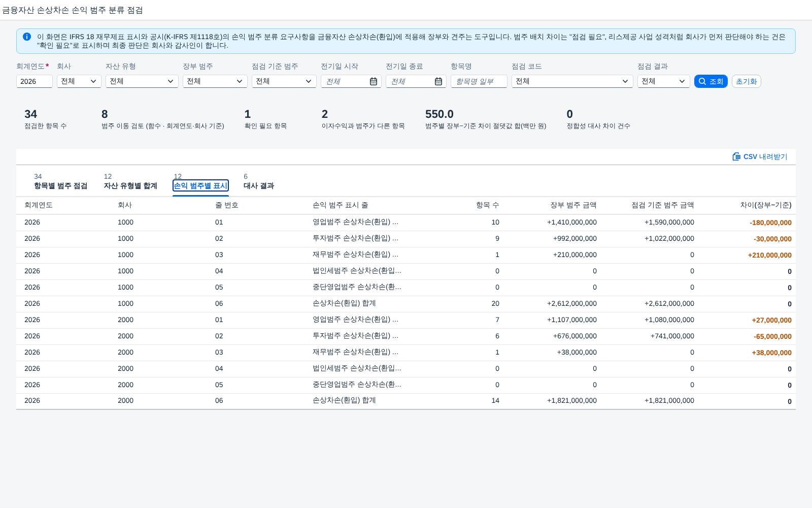
Task: Click CSV 내려받기 link text
Action: pyautogui.click(x=765, y=156)
